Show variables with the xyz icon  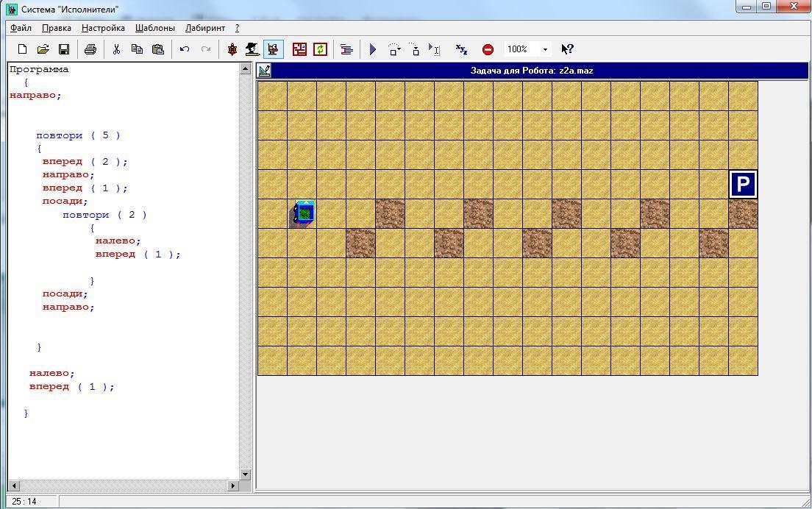coord(461,49)
